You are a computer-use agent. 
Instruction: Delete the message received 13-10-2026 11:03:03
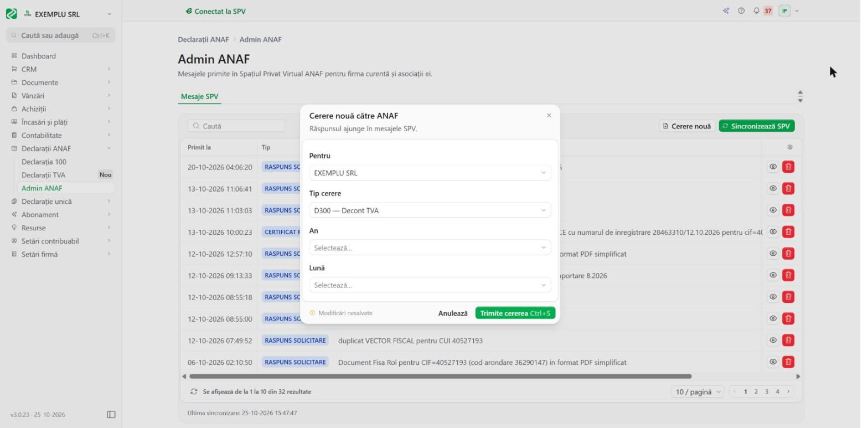[x=788, y=210]
